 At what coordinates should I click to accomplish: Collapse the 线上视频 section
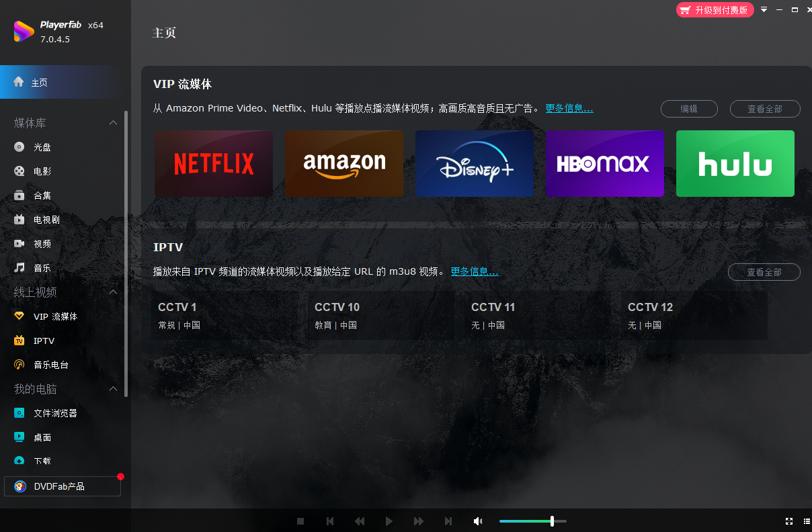113,292
